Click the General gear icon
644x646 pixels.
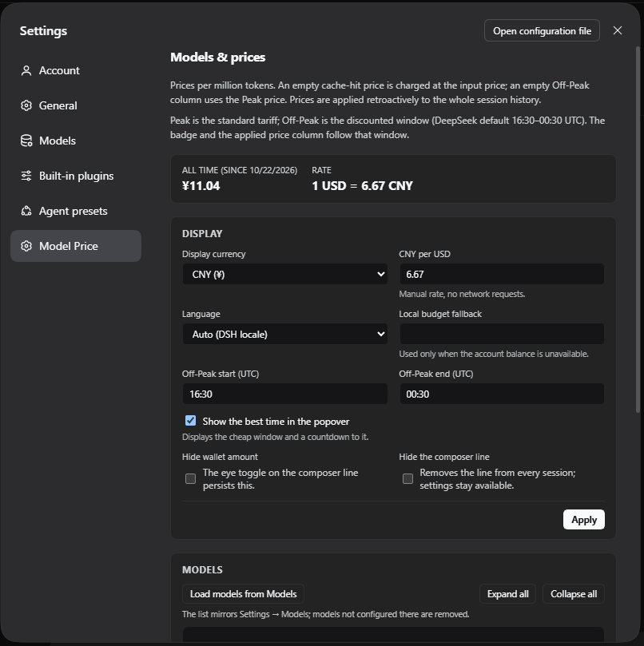coord(26,106)
